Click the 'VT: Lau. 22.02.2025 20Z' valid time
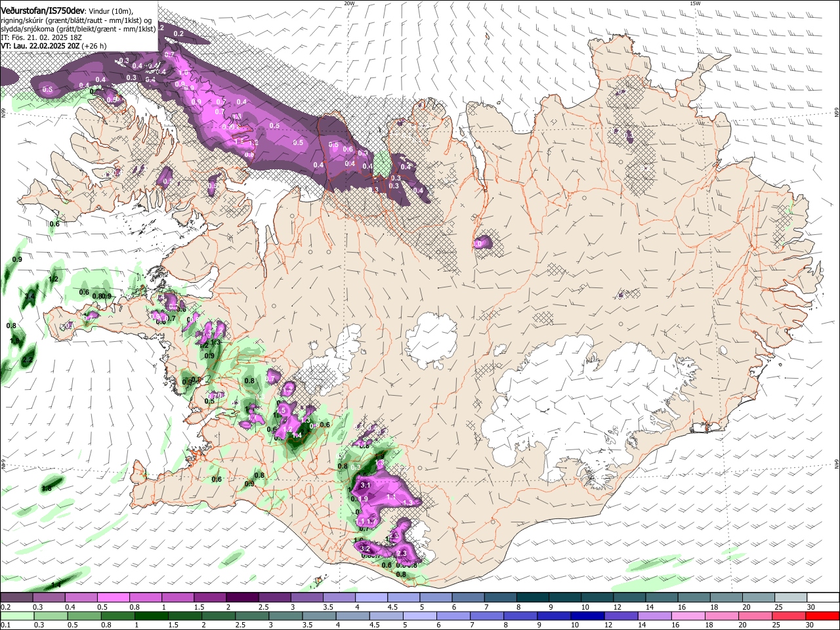 click(40, 47)
